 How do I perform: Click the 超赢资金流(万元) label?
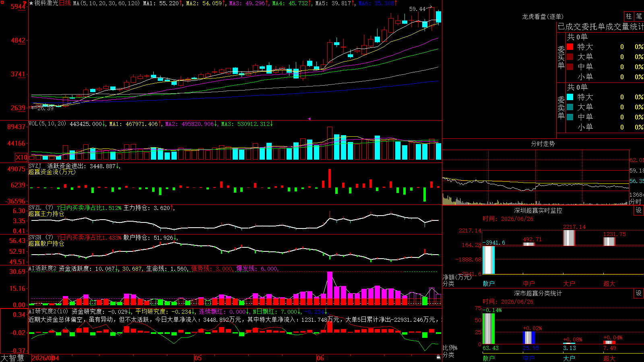pos(52,172)
